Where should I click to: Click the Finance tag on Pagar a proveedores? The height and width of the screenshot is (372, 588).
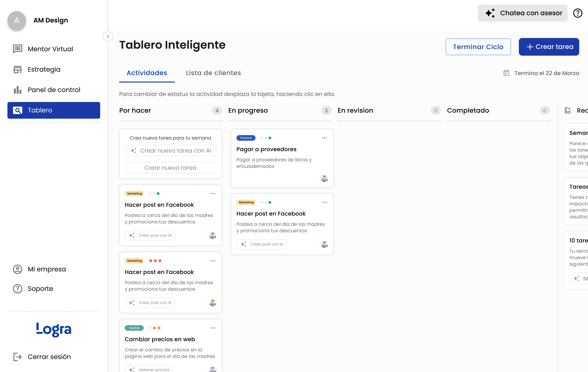pyautogui.click(x=246, y=138)
